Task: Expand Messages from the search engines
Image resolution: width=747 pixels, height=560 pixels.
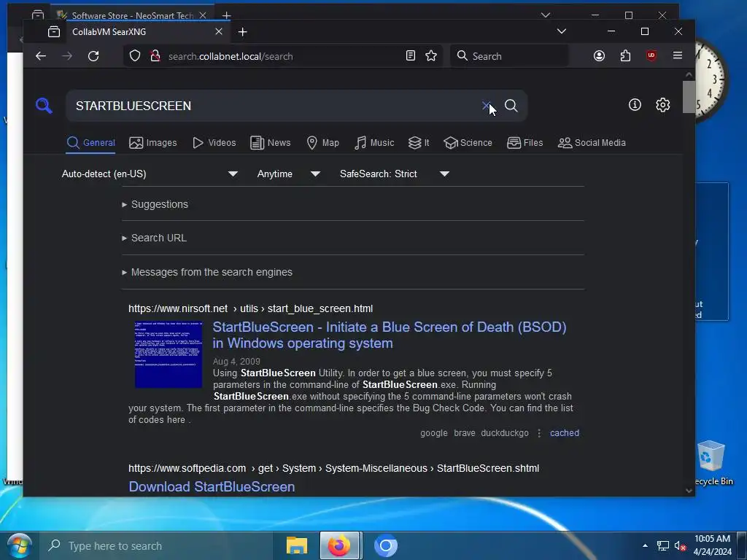Action: (207, 272)
